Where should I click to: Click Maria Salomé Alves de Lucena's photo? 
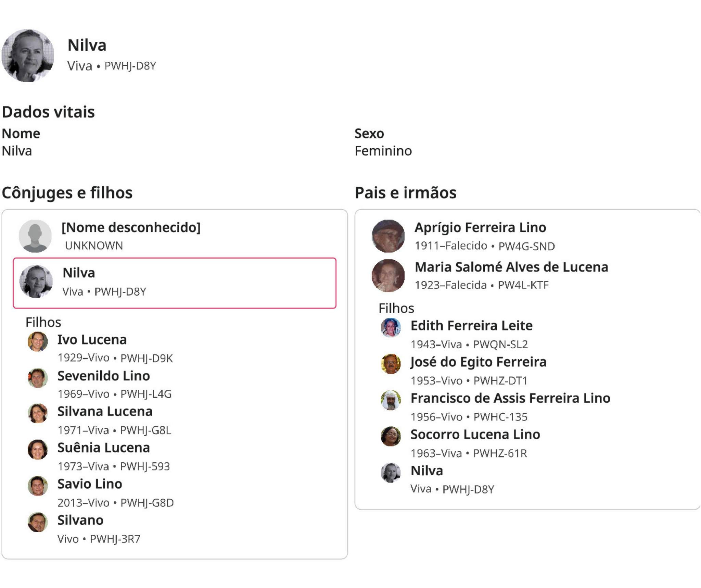click(x=388, y=276)
